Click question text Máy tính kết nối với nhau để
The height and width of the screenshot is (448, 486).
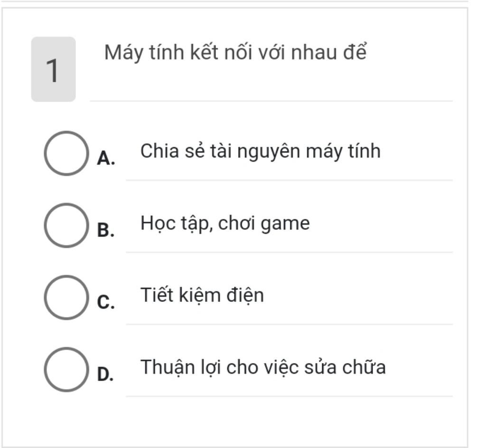tap(235, 52)
